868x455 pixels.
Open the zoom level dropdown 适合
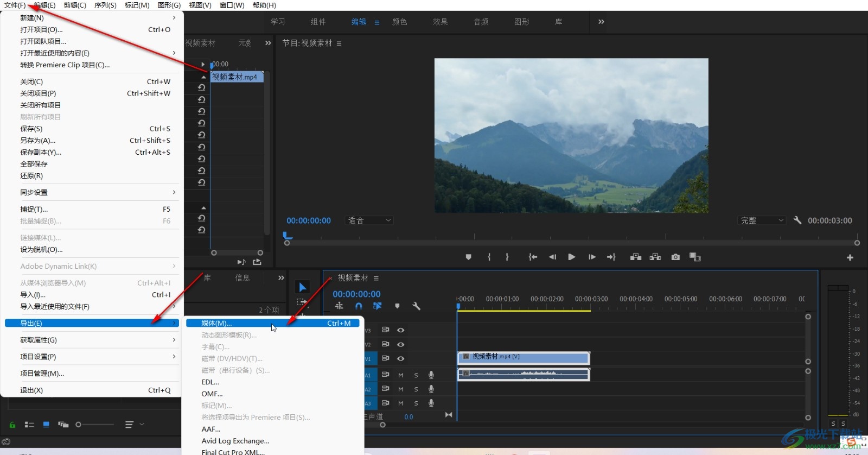point(369,220)
